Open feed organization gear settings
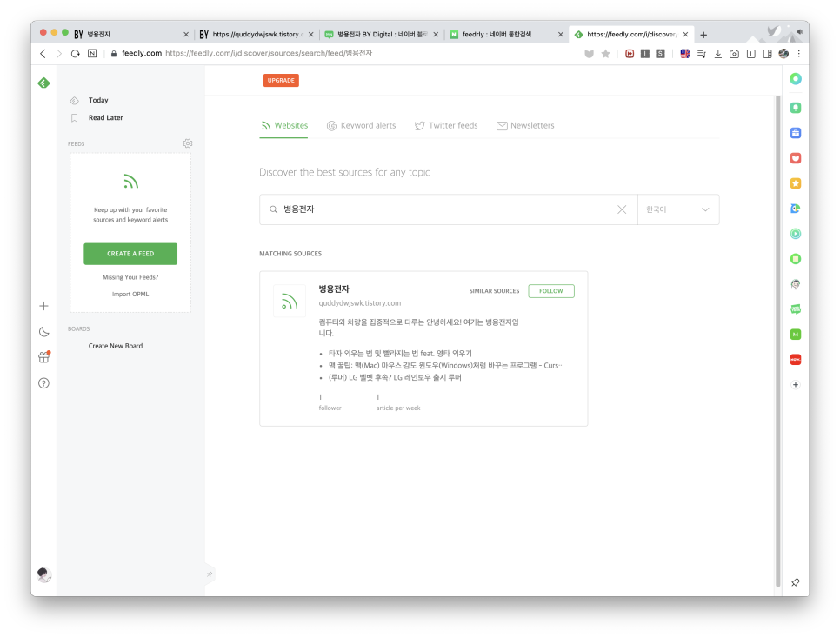Screen dimensions: 840x637 tap(188, 143)
